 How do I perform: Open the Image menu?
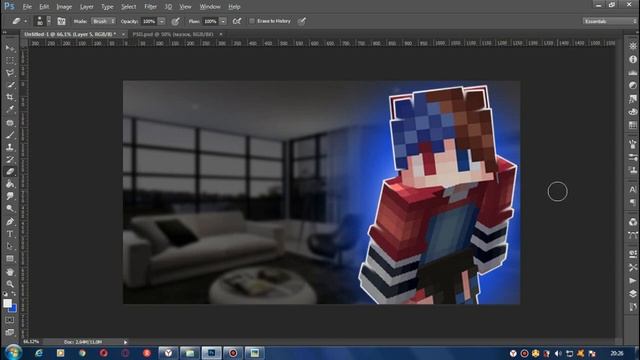(x=64, y=7)
